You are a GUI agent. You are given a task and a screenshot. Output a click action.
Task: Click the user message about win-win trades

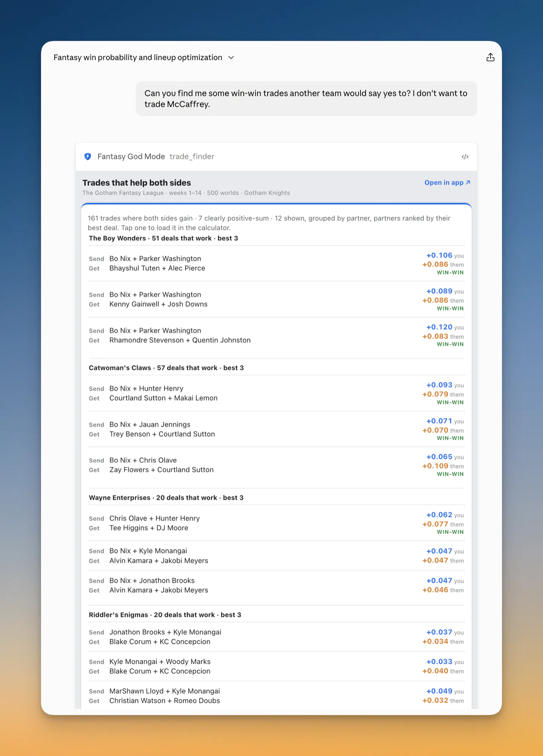(306, 99)
